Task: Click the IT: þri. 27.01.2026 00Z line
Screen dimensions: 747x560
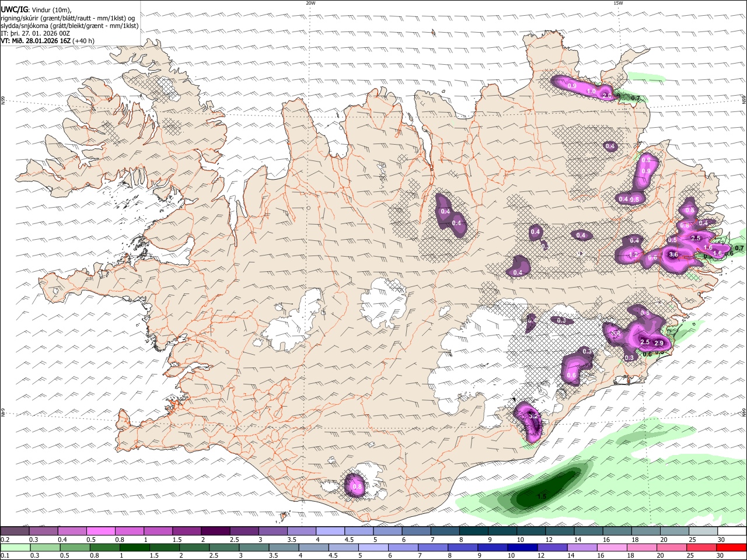Action: 35,33
